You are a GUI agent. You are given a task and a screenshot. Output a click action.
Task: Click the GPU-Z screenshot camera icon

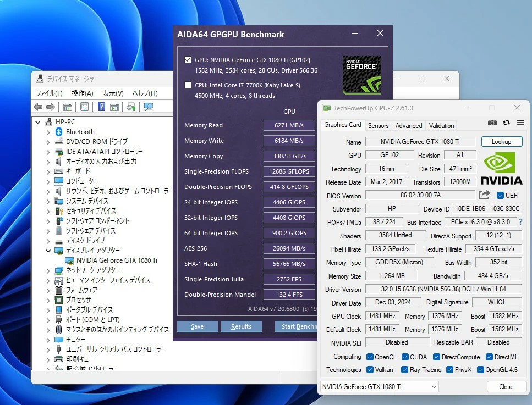492,123
